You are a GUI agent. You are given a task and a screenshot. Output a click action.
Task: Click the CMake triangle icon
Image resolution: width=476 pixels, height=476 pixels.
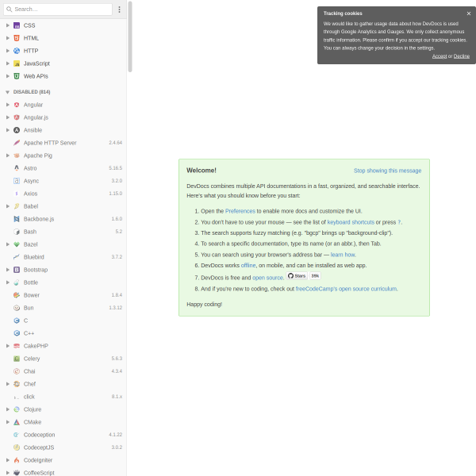(17, 422)
